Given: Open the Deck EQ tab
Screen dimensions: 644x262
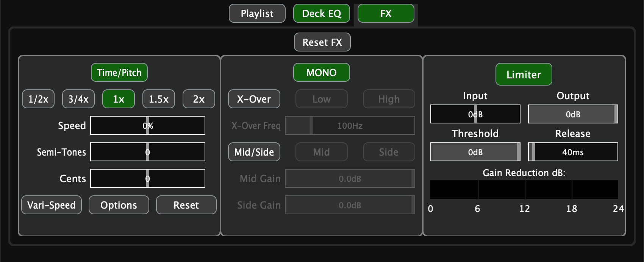Looking at the screenshot, I should click(x=322, y=14).
